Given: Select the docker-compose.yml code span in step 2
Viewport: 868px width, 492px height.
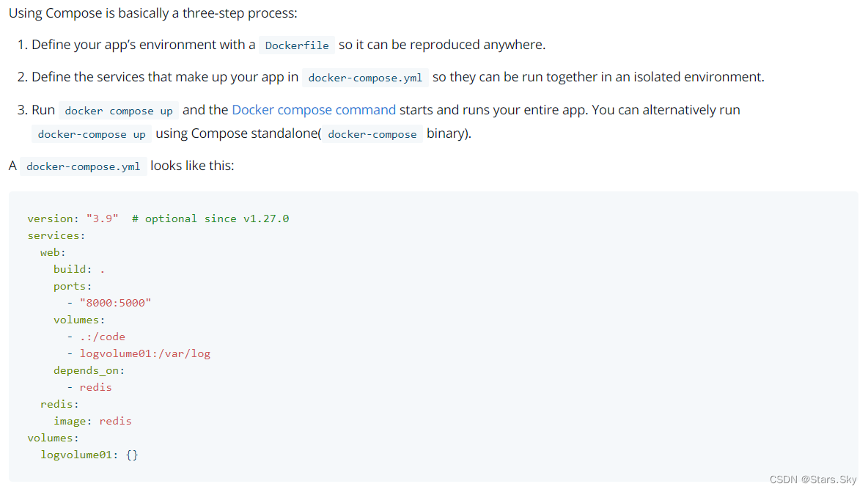Looking at the screenshot, I should [365, 77].
